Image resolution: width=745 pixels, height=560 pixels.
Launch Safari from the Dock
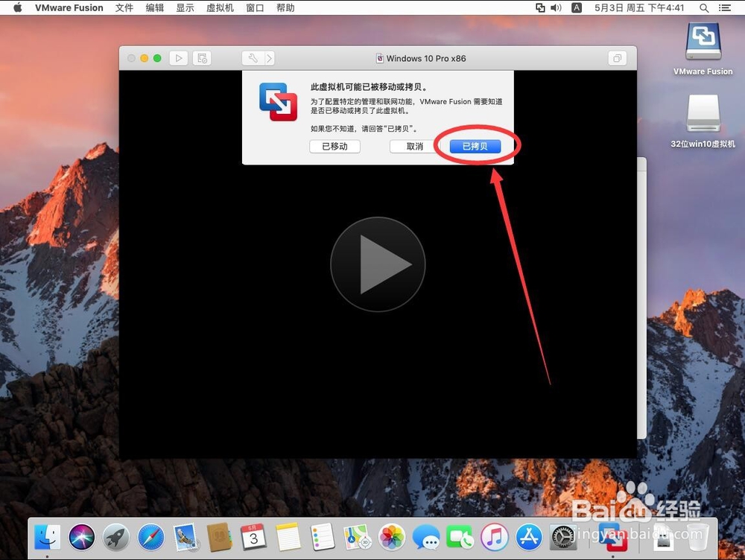[150, 536]
